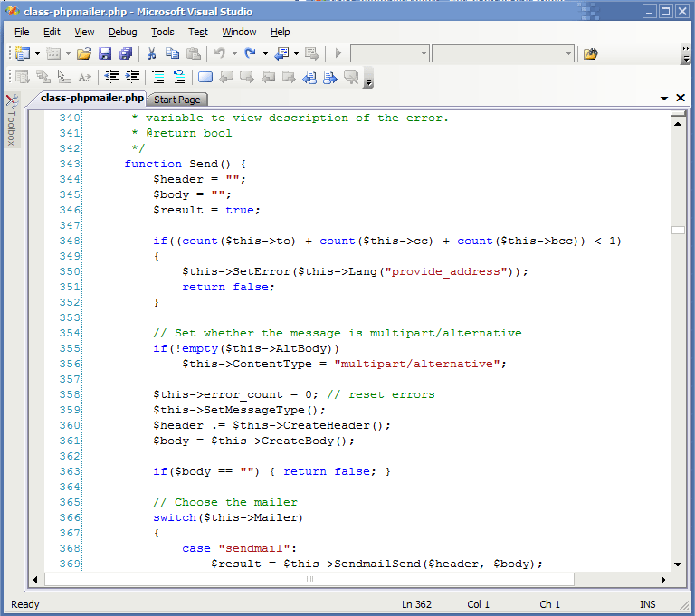Click the Display Word Completion icon
Screen dimensions: 695x616
85,77
